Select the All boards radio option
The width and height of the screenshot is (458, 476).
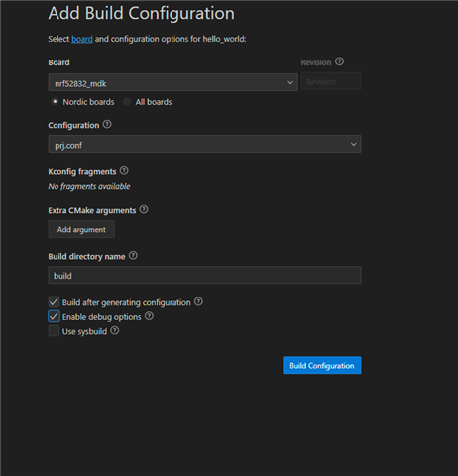click(x=127, y=101)
